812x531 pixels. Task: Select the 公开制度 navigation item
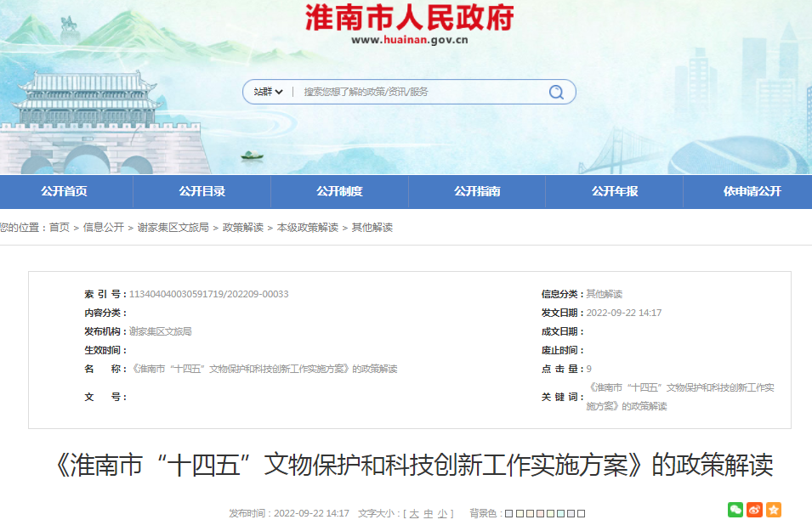click(340, 192)
